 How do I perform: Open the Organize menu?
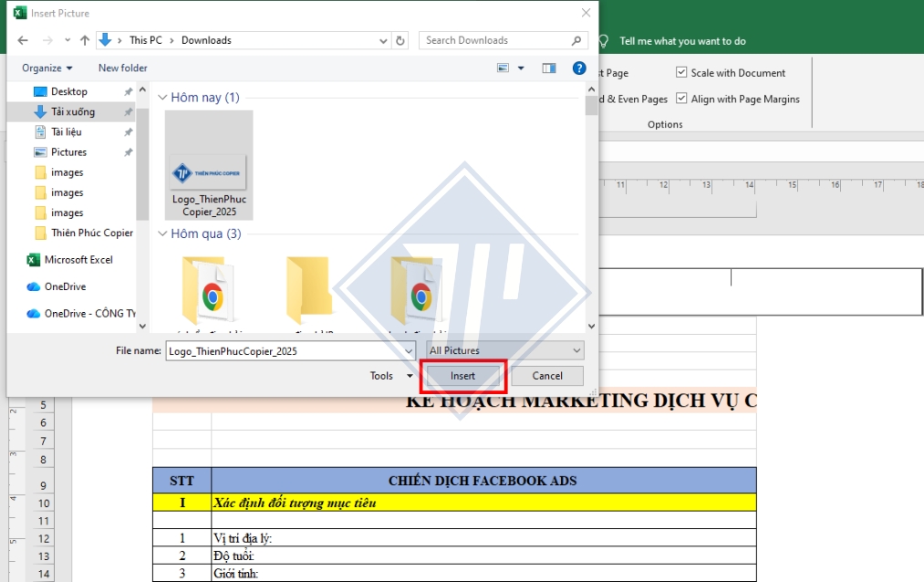[47, 68]
